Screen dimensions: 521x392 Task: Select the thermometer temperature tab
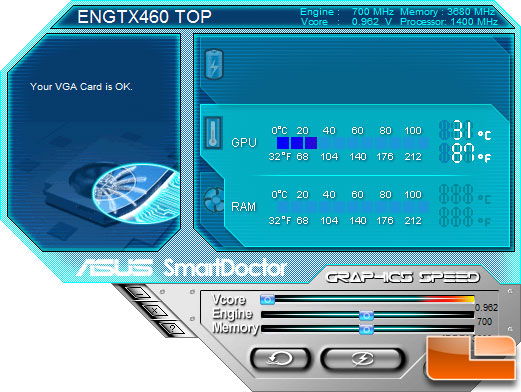pyautogui.click(x=213, y=133)
